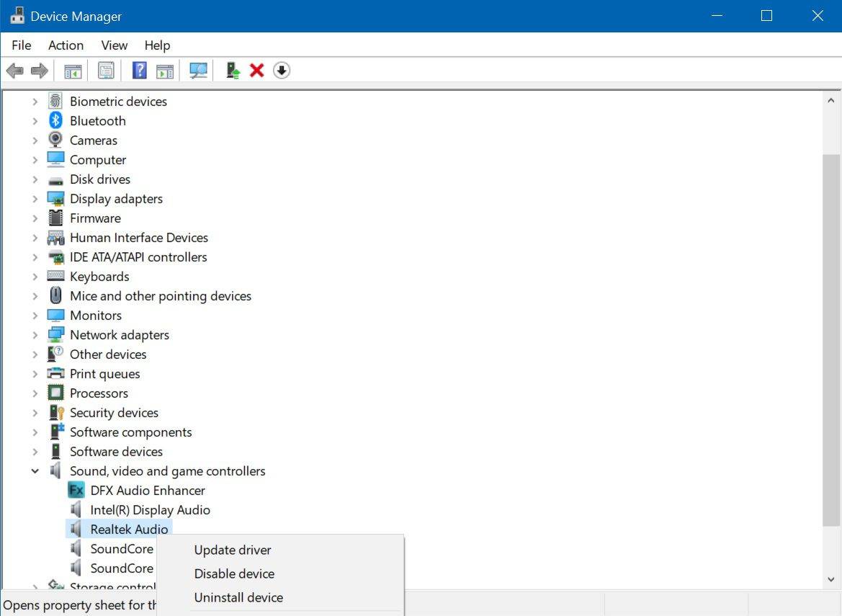Click the Show/Hide Console Tree icon
This screenshot has height=616, width=842.
pos(72,70)
